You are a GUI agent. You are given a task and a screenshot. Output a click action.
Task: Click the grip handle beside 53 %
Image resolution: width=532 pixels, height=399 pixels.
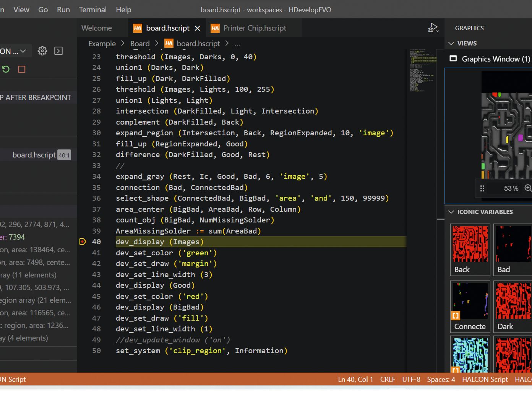[x=482, y=188]
